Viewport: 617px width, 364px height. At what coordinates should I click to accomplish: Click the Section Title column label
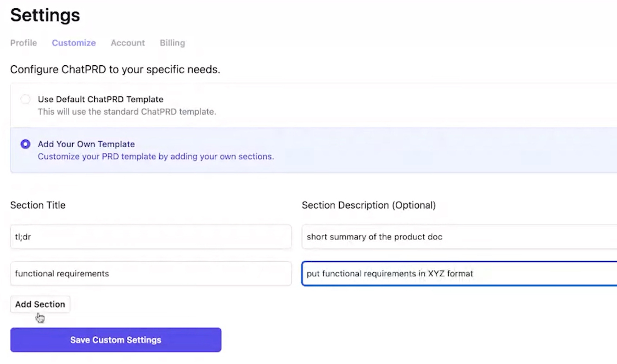coord(38,205)
